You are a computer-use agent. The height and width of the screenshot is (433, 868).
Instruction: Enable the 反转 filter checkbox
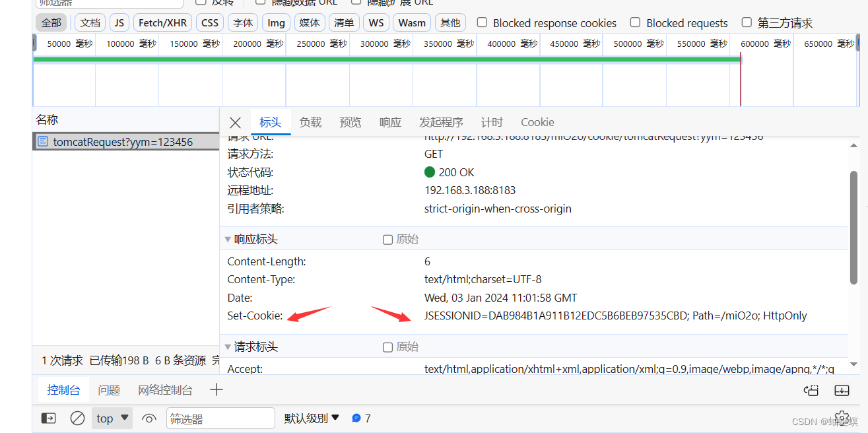point(201,2)
